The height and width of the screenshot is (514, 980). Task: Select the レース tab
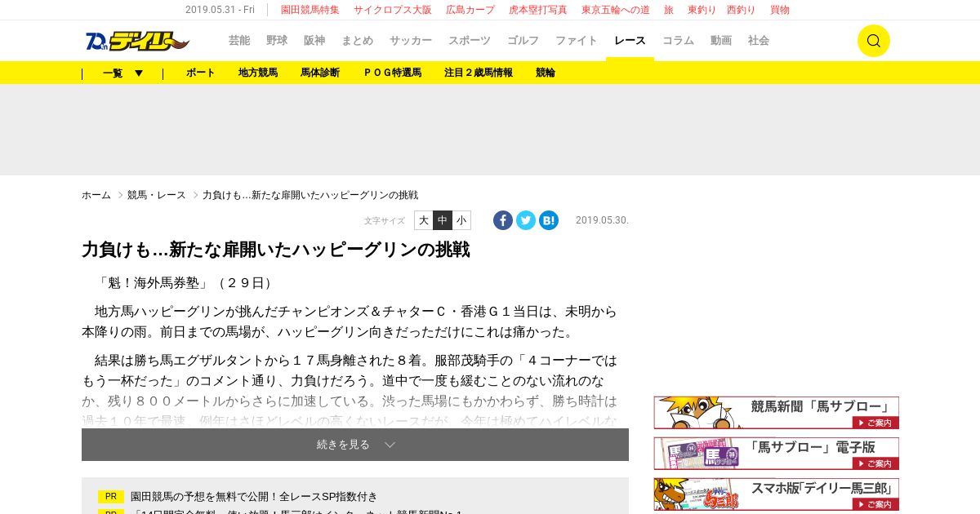click(630, 41)
